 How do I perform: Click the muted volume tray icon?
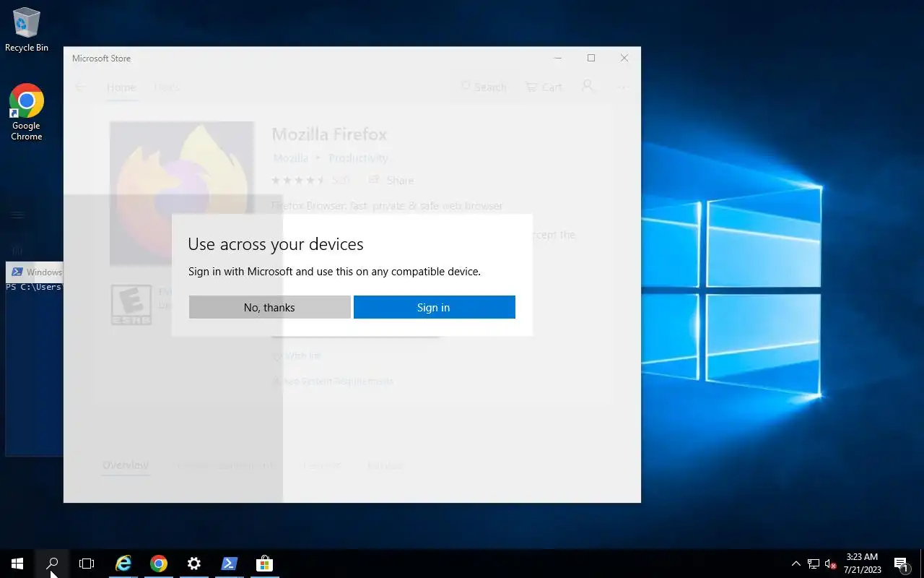click(830, 564)
